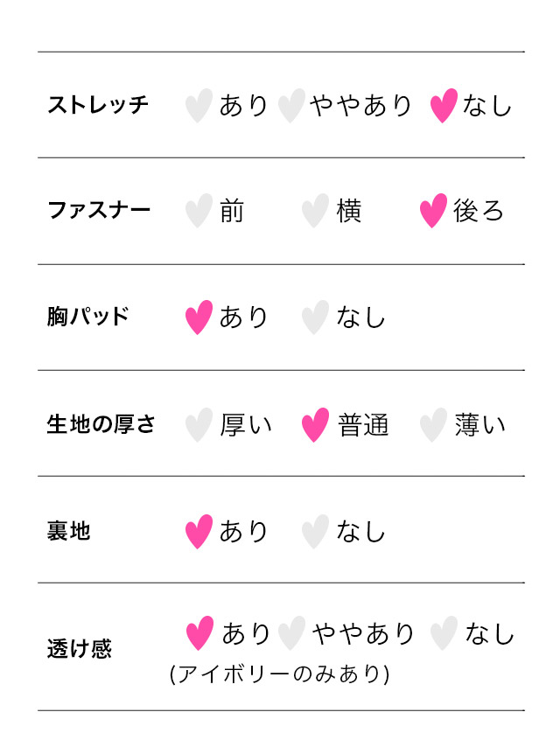The width and height of the screenshot is (560, 747).
Task: Click the pink heart beside 後ろ
Action: tap(433, 211)
